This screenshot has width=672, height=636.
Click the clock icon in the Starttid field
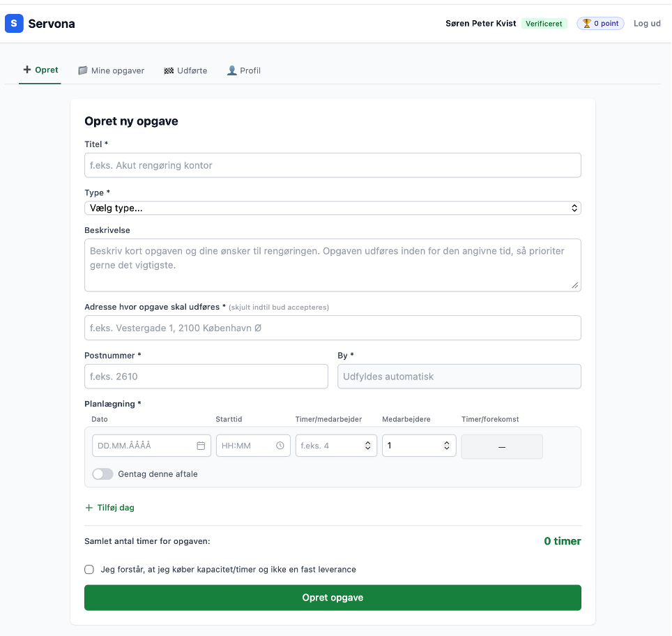tap(279, 446)
